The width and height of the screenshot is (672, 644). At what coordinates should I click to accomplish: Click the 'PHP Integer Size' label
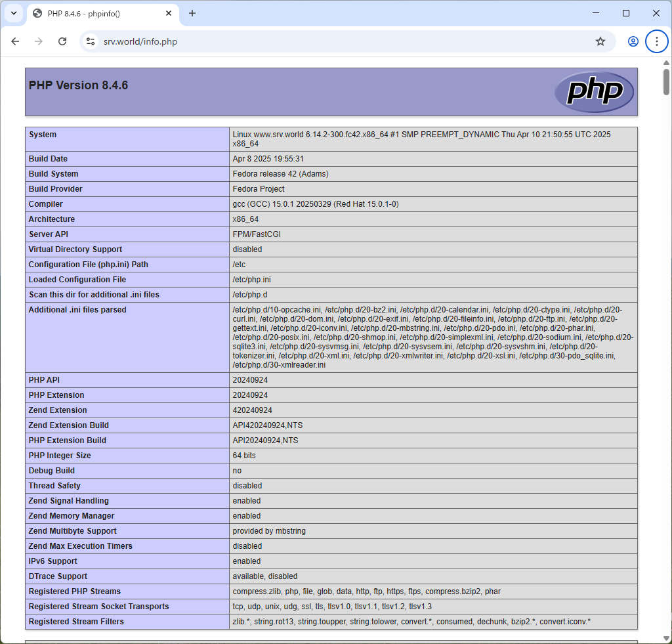point(60,456)
